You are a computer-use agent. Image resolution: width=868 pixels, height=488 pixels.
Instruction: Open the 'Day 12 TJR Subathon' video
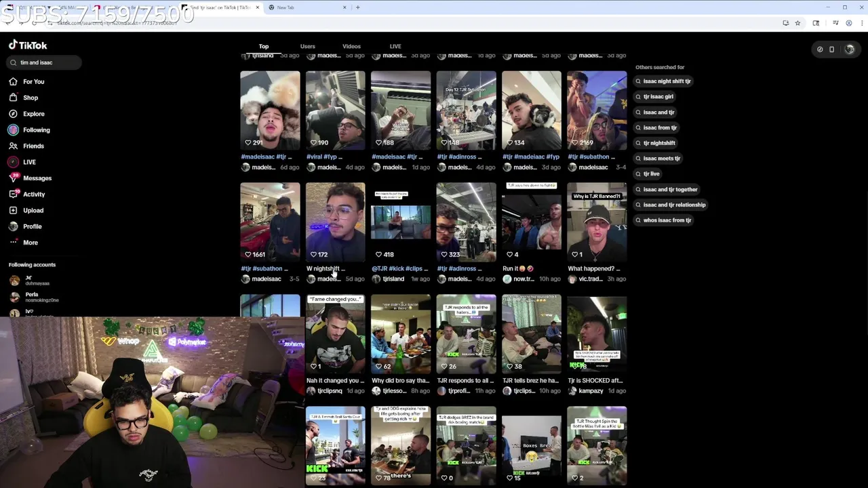466,110
